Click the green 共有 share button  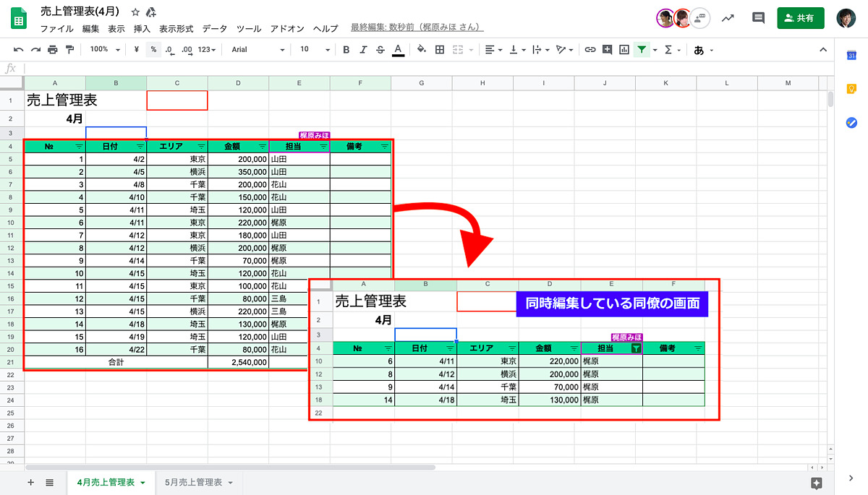click(x=801, y=18)
